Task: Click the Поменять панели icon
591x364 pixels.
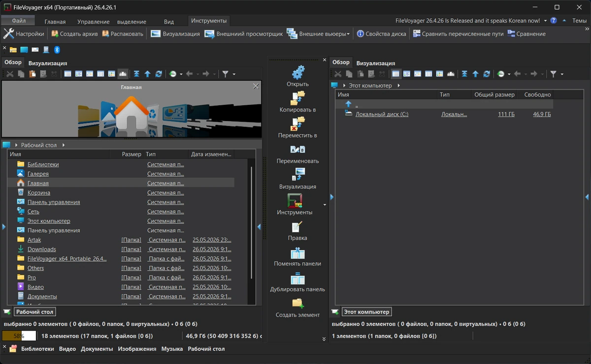Action: click(297, 252)
